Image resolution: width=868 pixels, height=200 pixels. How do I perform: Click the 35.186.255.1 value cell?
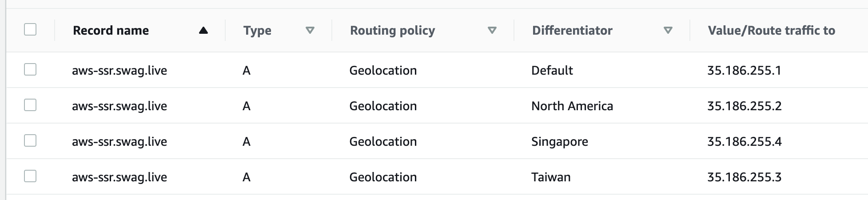click(x=744, y=70)
